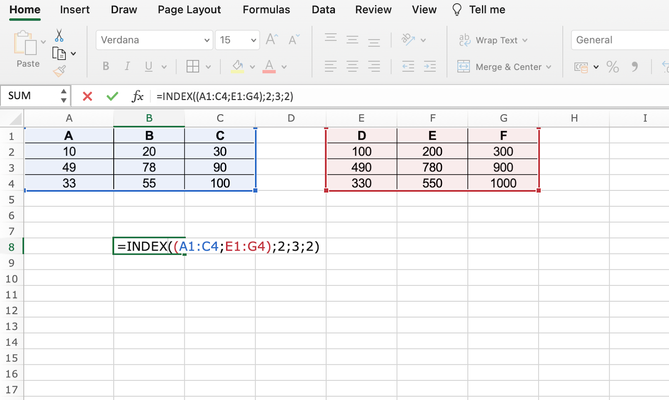Select the Cut scissors icon
Screen dimensions: 669x400
click(x=59, y=35)
